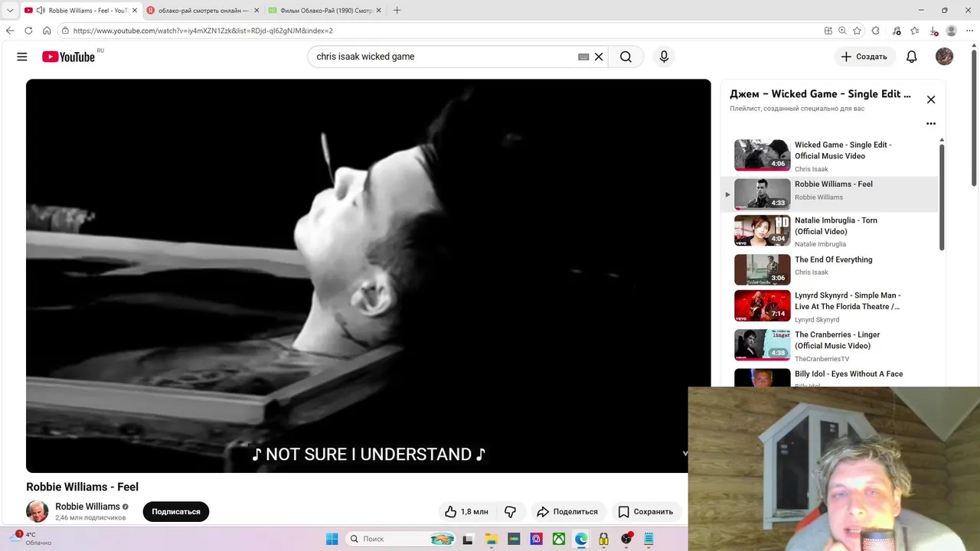This screenshot has width=980, height=551.
Task: Start voice search with microphone icon
Action: [x=664, y=57]
